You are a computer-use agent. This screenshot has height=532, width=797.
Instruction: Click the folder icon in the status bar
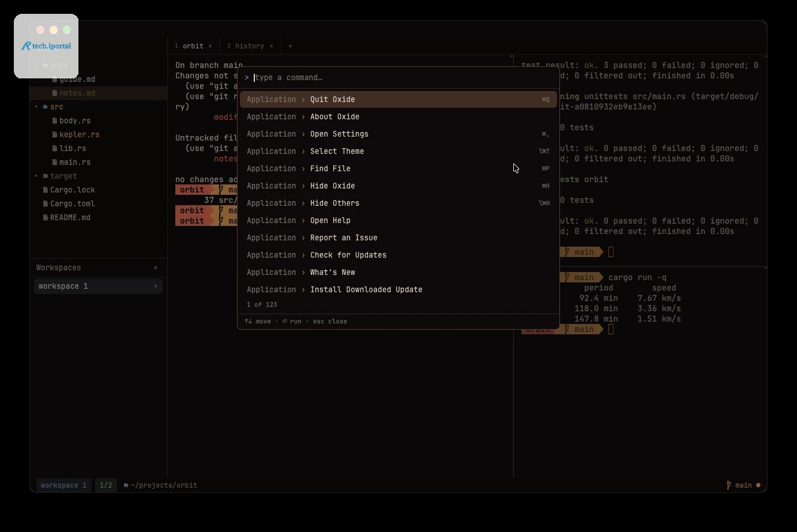(x=126, y=485)
